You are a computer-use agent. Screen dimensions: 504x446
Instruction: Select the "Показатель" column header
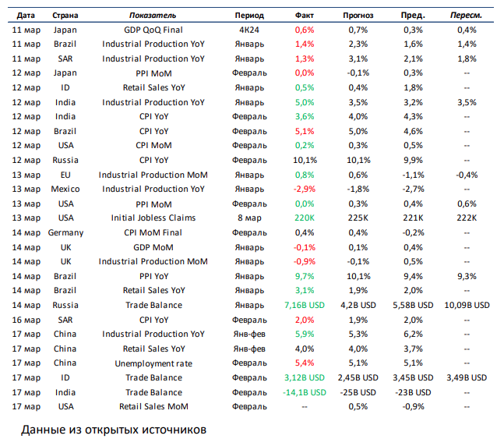tap(153, 15)
